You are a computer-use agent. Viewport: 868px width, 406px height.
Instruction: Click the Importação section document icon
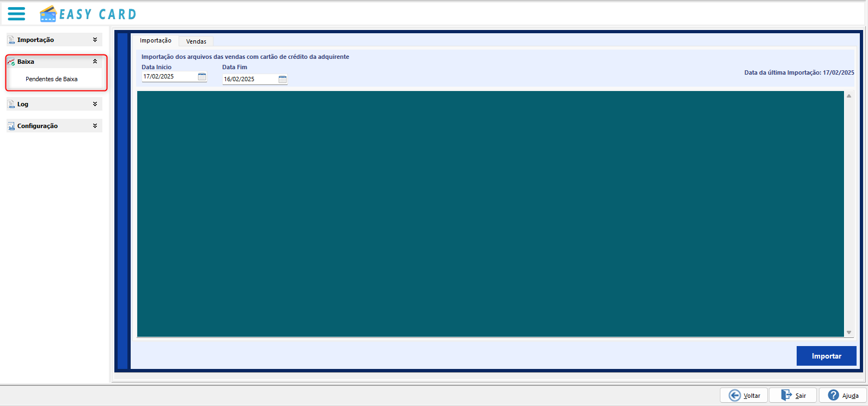11,40
